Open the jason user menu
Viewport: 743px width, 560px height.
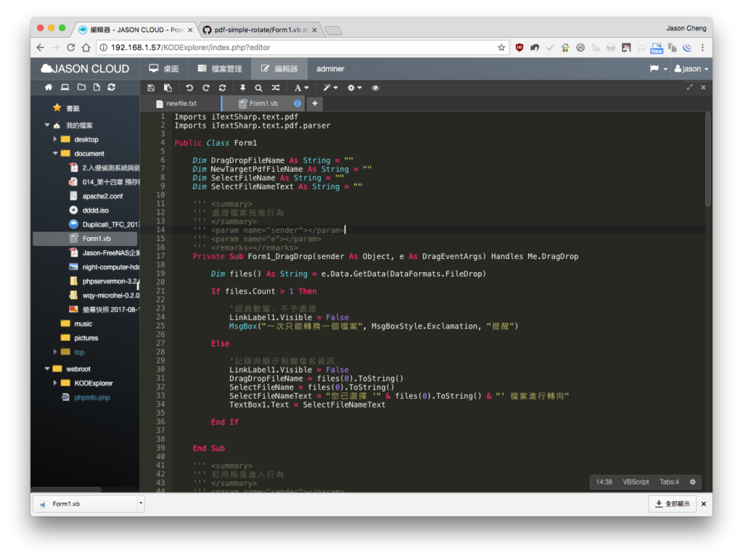pyautogui.click(x=691, y=69)
